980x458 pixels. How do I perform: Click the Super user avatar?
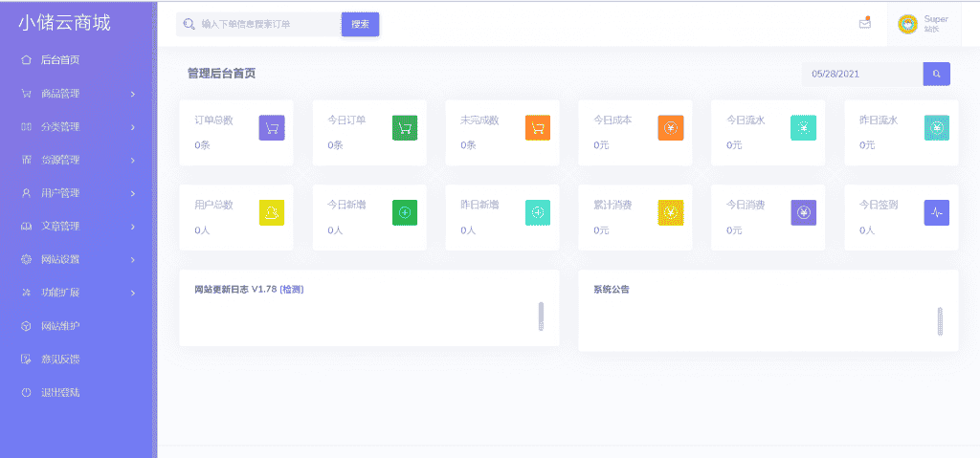pos(907,24)
